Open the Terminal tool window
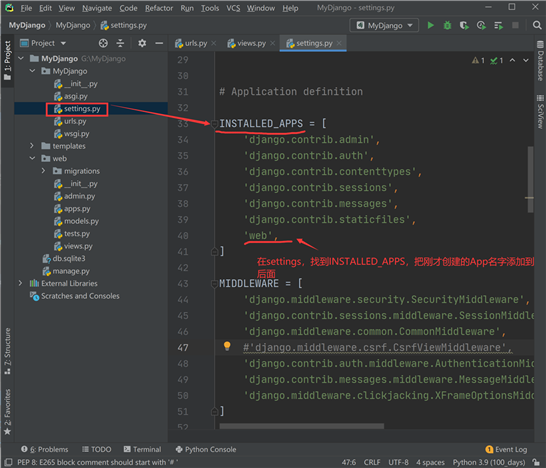546x468 pixels. (142, 449)
